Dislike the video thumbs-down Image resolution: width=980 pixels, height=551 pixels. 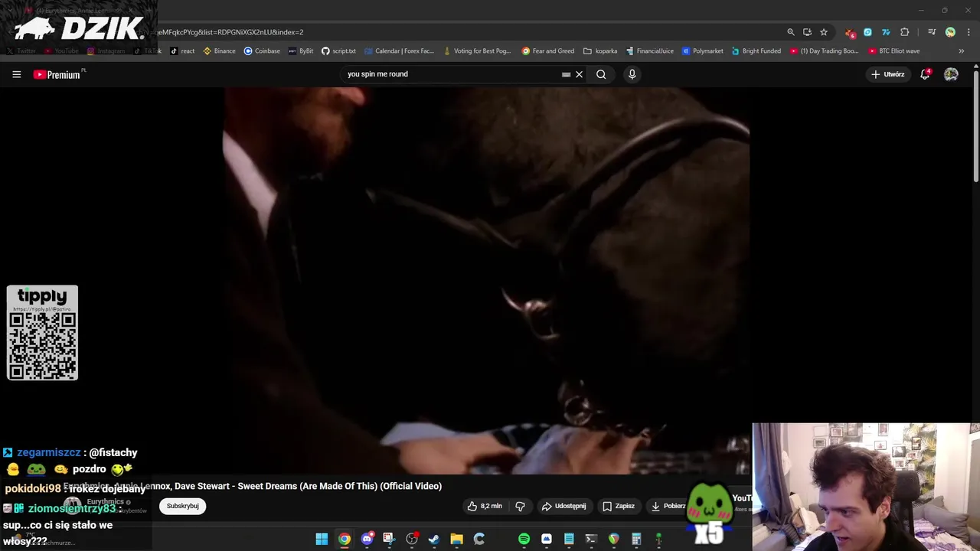520,506
